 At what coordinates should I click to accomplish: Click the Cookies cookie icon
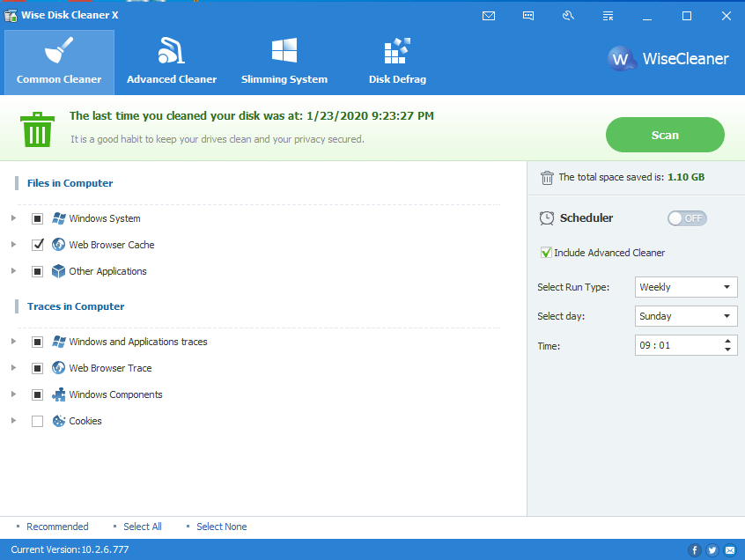[58, 421]
